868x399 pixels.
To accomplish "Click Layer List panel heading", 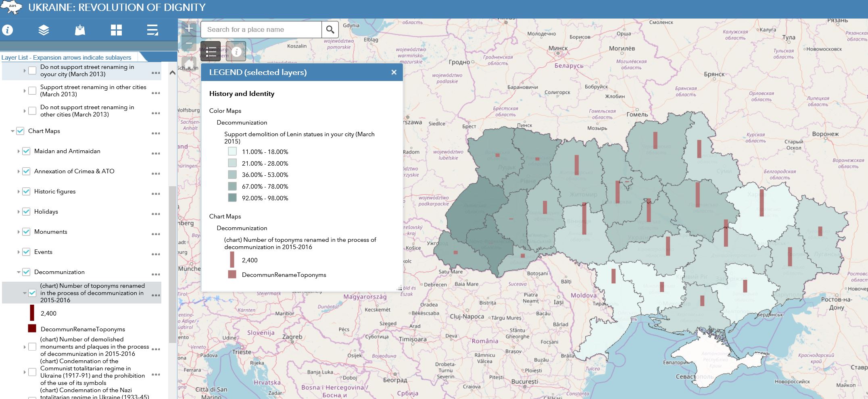I will (x=66, y=58).
